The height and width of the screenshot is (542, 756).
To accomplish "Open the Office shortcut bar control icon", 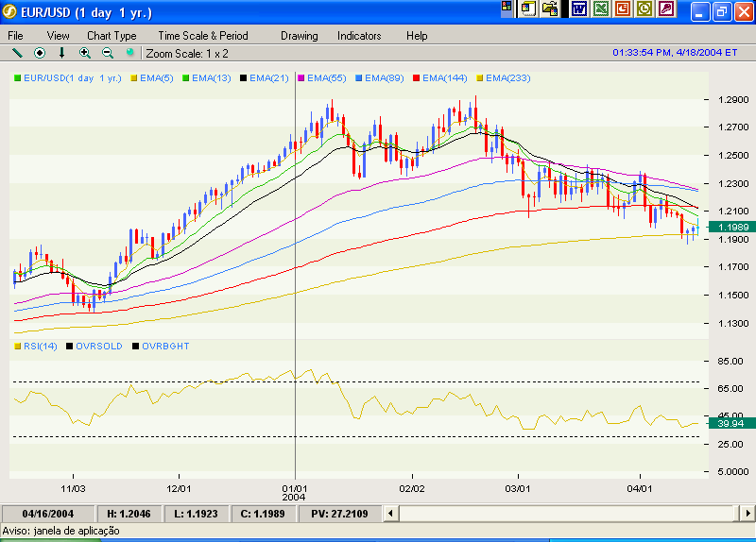I will pos(507,7).
